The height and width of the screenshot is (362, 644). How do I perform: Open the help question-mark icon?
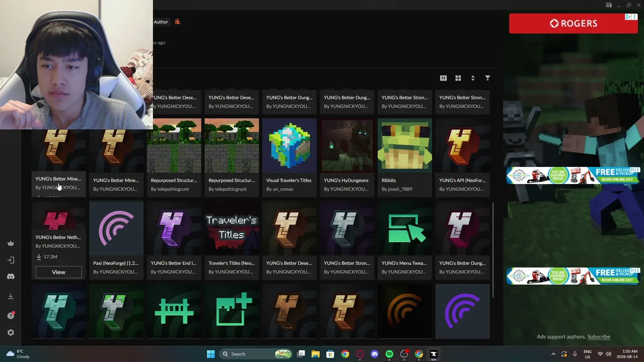click(x=11, y=315)
